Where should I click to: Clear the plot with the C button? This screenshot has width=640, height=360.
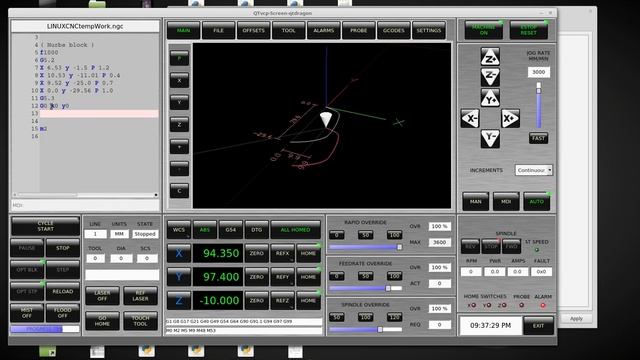179,191
